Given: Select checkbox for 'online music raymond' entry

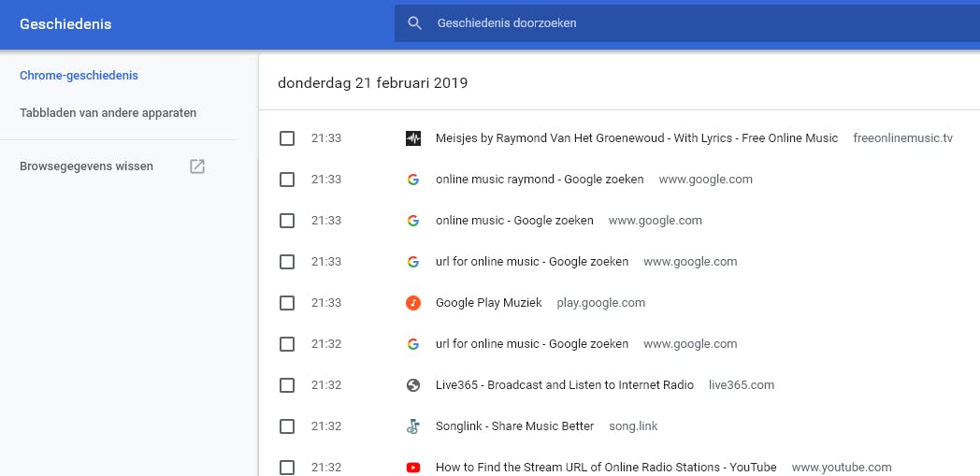Looking at the screenshot, I should pyautogui.click(x=287, y=180).
